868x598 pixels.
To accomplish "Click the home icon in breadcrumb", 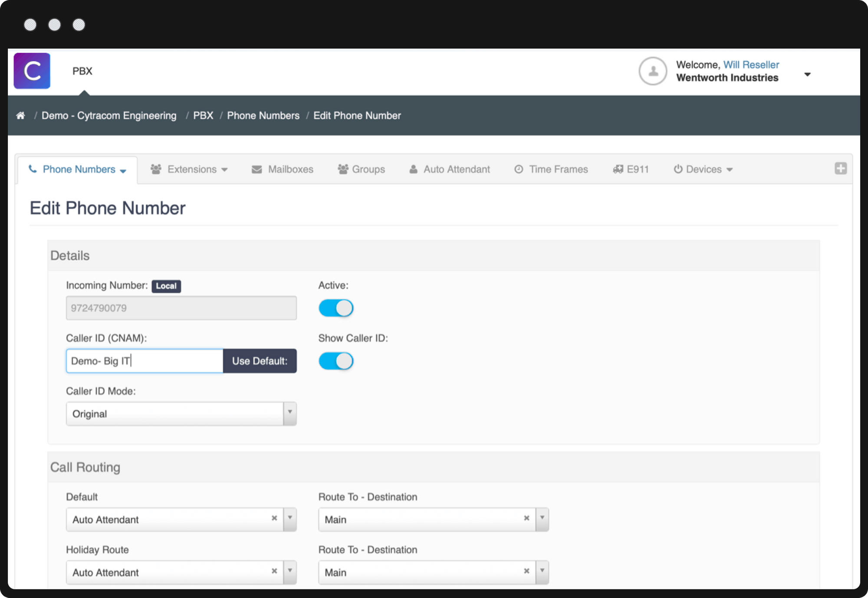I will (x=20, y=115).
